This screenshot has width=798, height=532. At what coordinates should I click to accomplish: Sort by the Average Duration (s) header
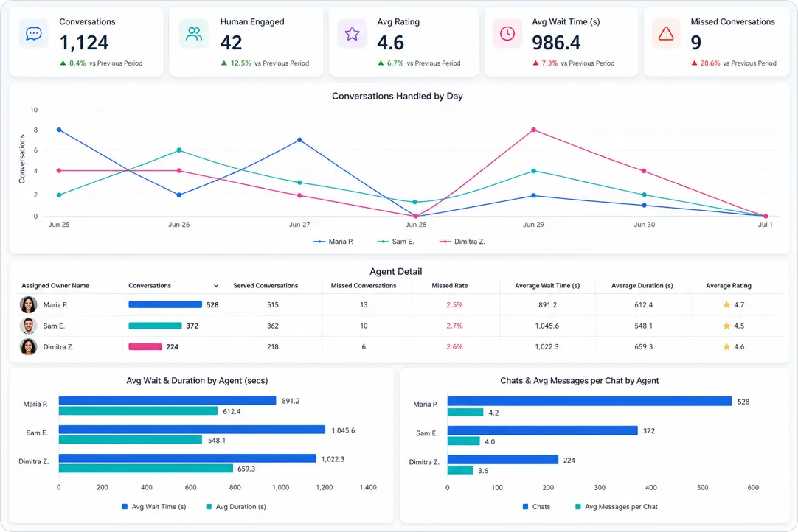point(642,286)
